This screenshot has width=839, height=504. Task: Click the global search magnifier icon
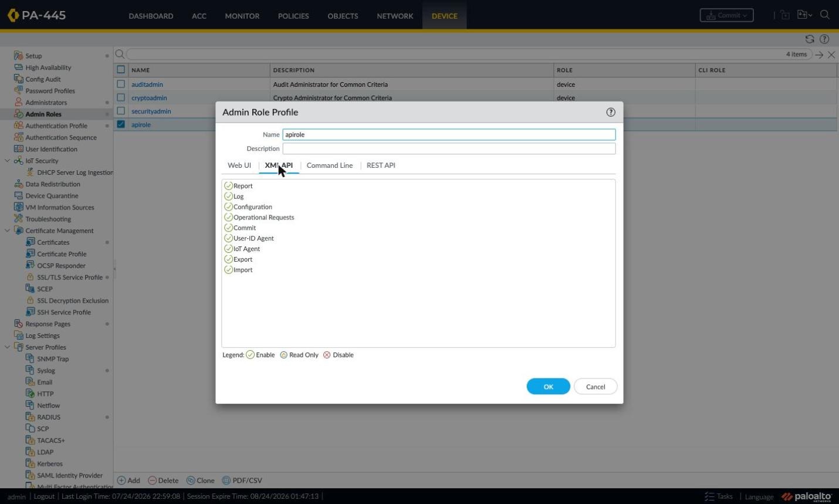click(825, 15)
